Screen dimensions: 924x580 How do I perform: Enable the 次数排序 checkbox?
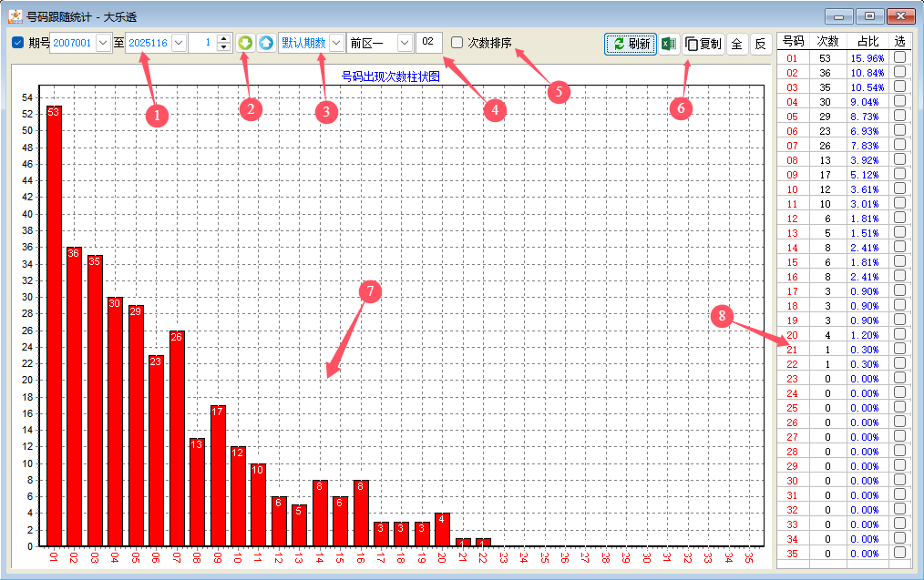click(x=457, y=43)
